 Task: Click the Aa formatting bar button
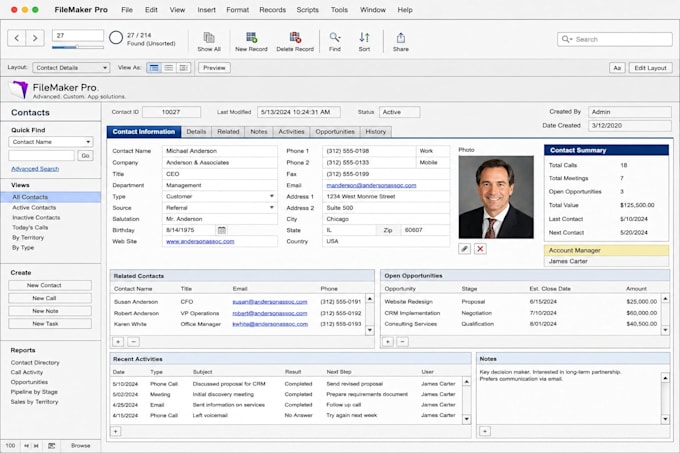pyautogui.click(x=617, y=68)
